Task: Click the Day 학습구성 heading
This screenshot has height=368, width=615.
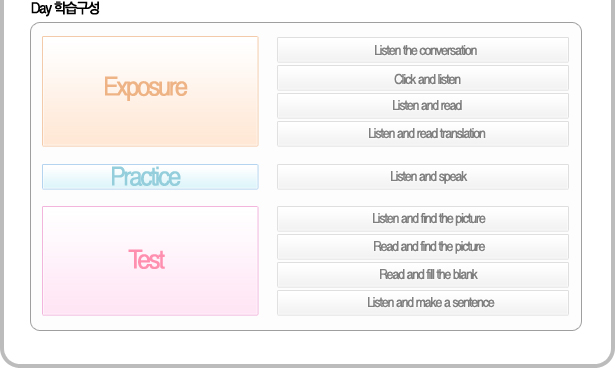Action: coord(65,8)
